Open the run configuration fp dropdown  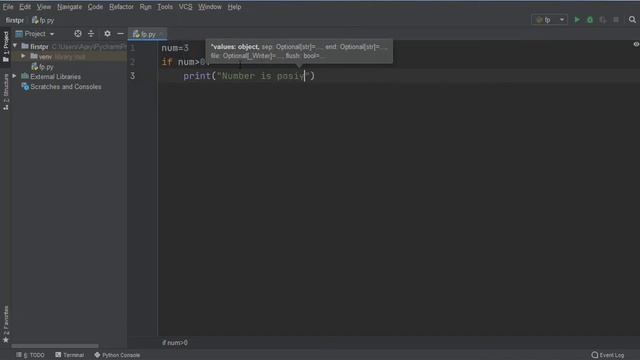coord(549,20)
